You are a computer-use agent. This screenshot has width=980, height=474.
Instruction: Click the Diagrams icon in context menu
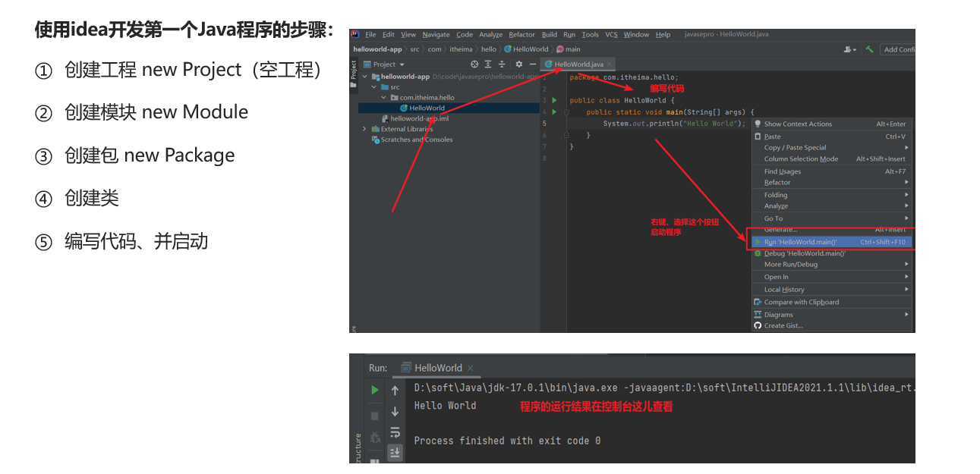[x=758, y=314]
